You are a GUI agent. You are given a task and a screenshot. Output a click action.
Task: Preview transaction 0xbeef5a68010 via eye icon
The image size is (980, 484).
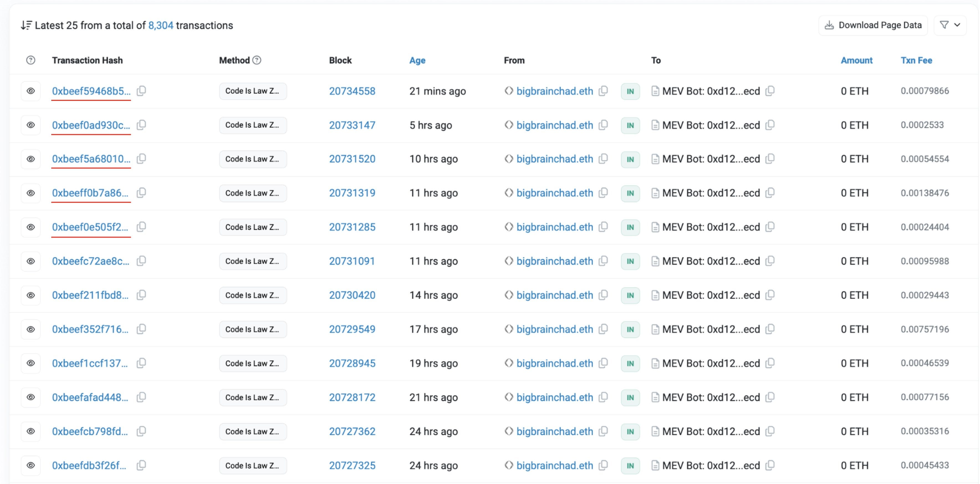coord(31,159)
